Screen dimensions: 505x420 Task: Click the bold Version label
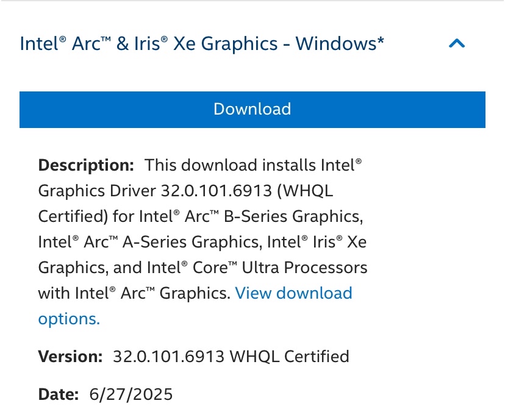[70, 357]
